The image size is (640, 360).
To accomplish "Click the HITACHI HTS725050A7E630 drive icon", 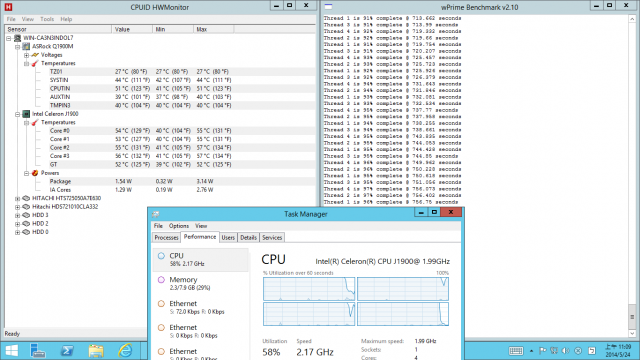I will (x=26, y=198).
